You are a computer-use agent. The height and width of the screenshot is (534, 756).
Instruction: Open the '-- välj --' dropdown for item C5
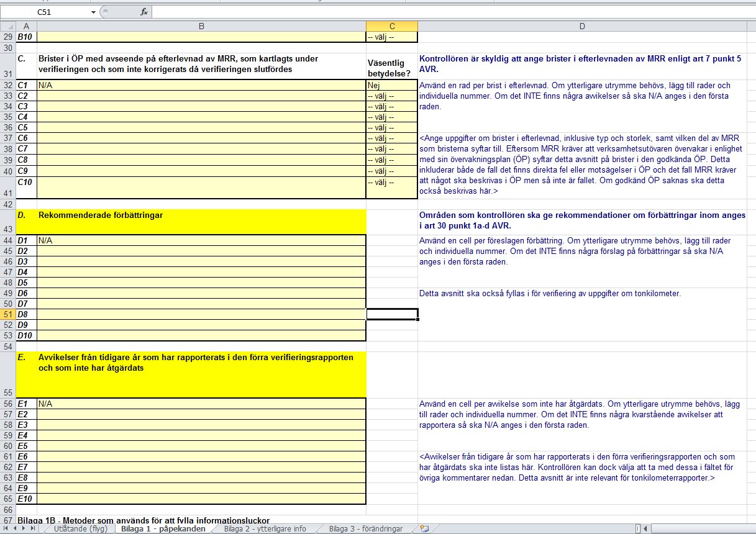392,128
